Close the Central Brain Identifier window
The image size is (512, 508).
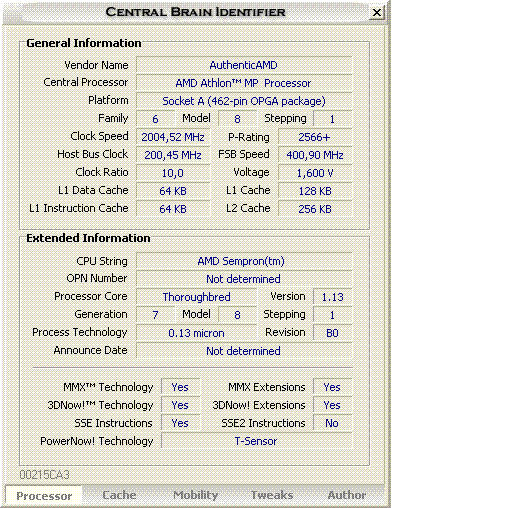pyautogui.click(x=377, y=13)
